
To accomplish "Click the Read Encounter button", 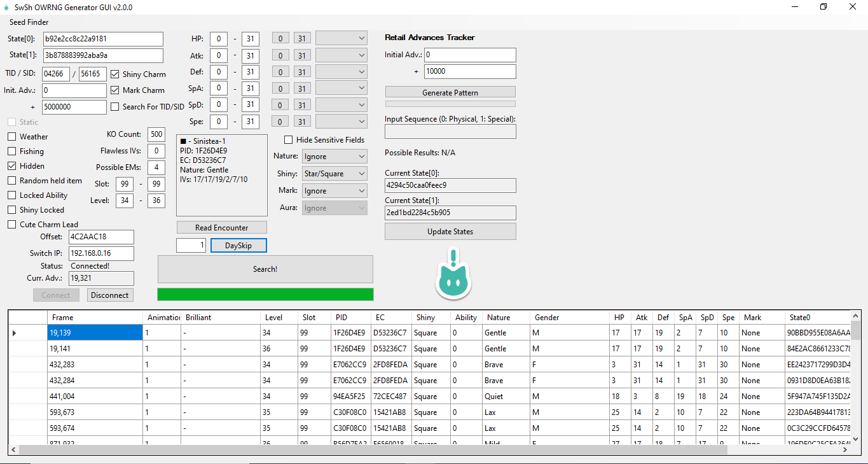I will pos(222,228).
